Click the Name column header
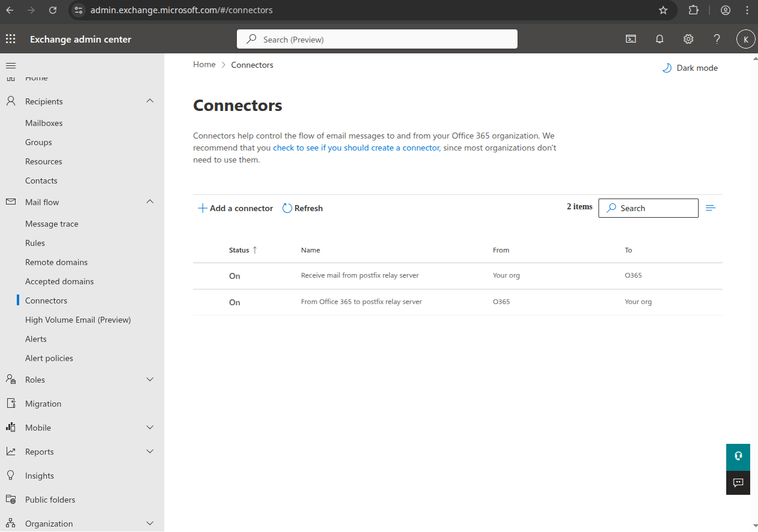758x532 pixels. pyautogui.click(x=311, y=250)
